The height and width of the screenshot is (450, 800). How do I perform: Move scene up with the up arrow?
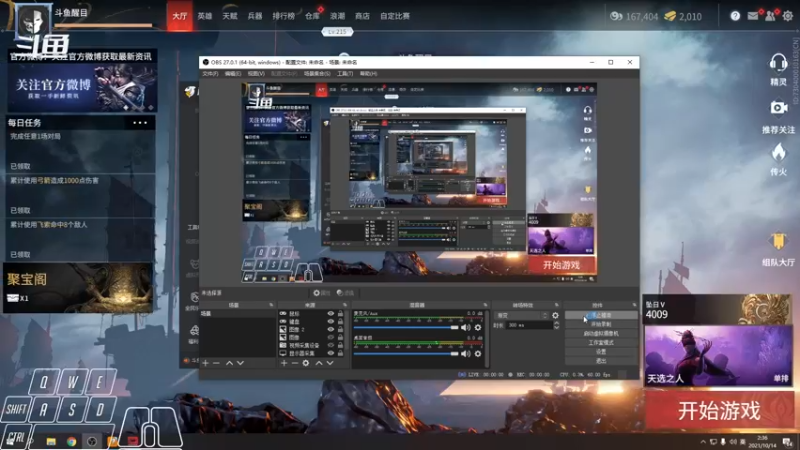[229, 363]
